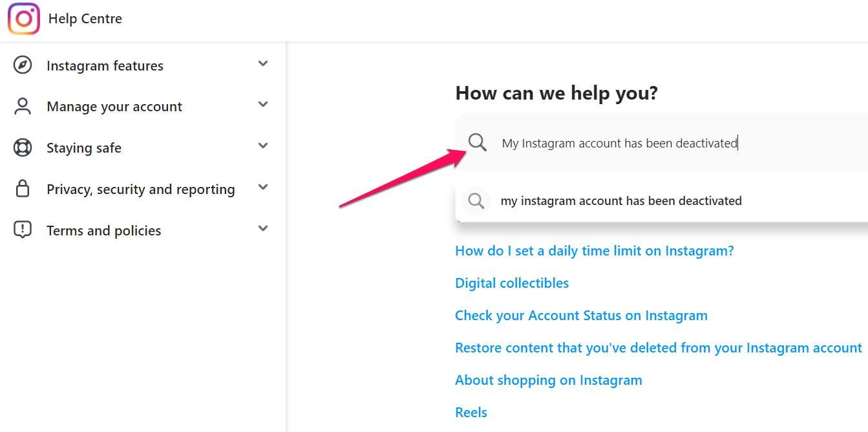Screen dimensions: 868x432
Task: Click the compass icon beside Instagram features
Action: [x=23, y=65]
